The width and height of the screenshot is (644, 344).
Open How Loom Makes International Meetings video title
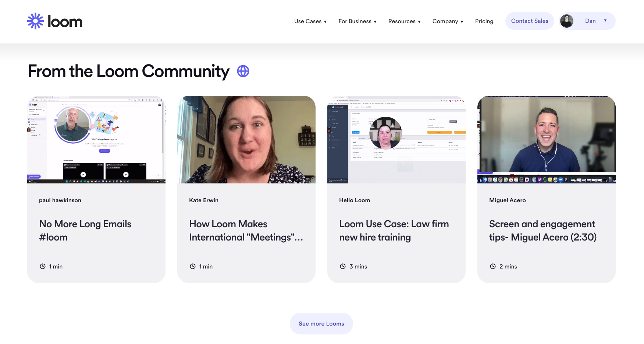[246, 231]
